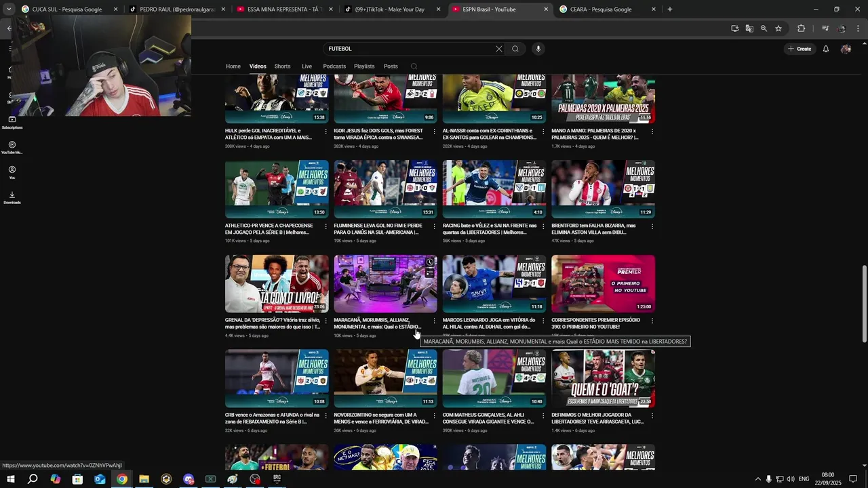
Task: Open DEFINIMOS O MELHOR JOGADOR video title
Action: pyautogui.click(x=598, y=418)
